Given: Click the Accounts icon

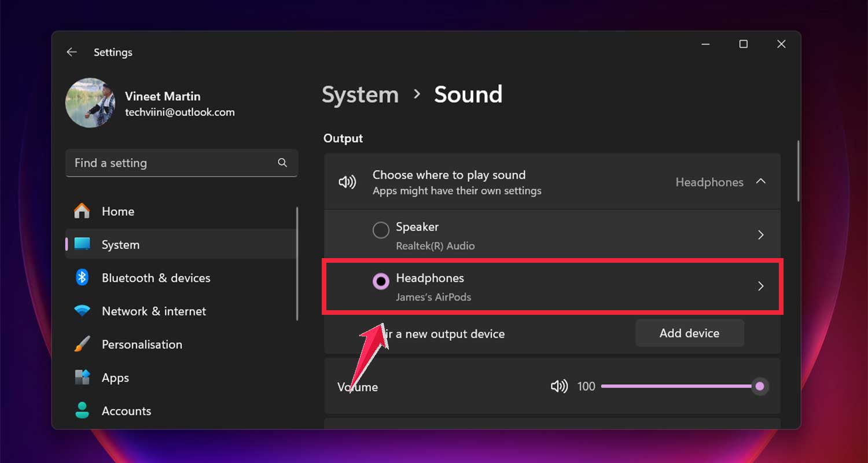Looking at the screenshot, I should click(x=82, y=411).
